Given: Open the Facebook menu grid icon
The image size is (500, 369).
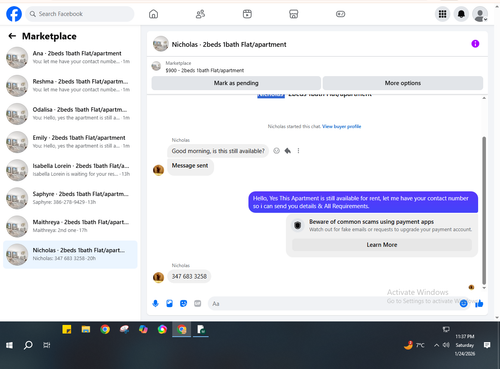Looking at the screenshot, I should click(442, 14).
